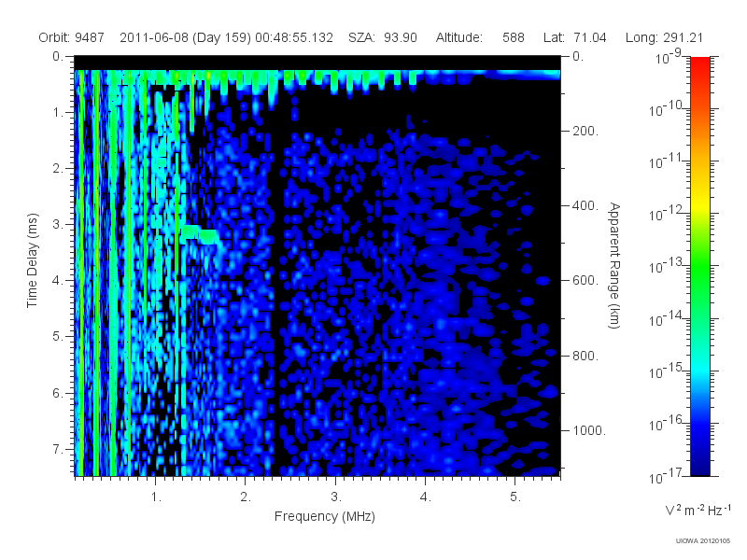Click the 'UIOWA 20120105' credit text
Viewport: 747px width, 560px height.
[x=703, y=541]
